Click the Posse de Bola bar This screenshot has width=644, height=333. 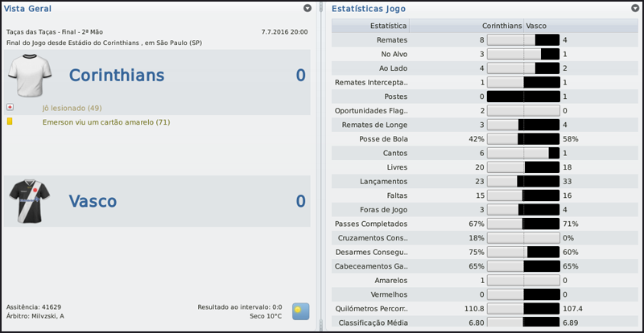tap(523, 139)
